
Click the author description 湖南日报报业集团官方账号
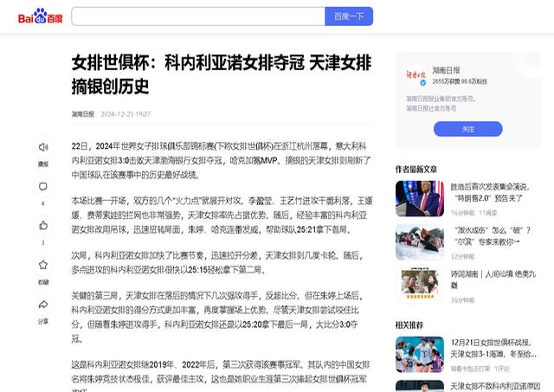point(441,99)
